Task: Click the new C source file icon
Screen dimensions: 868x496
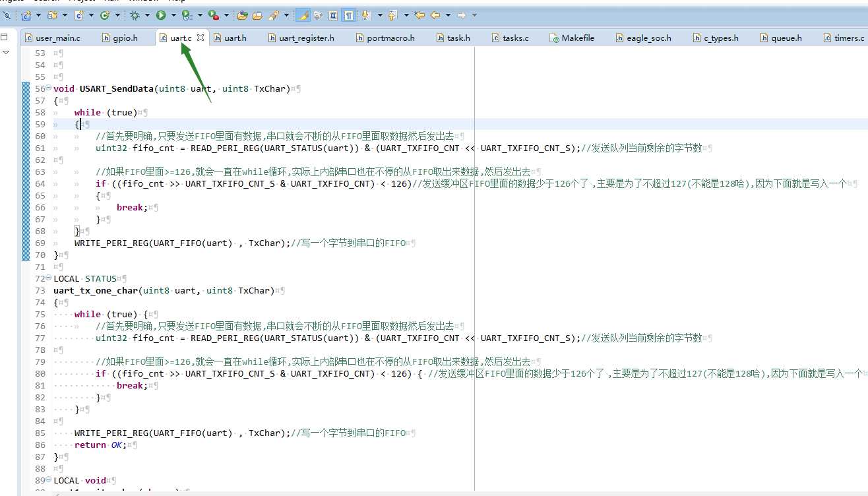Action: [79, 15]
